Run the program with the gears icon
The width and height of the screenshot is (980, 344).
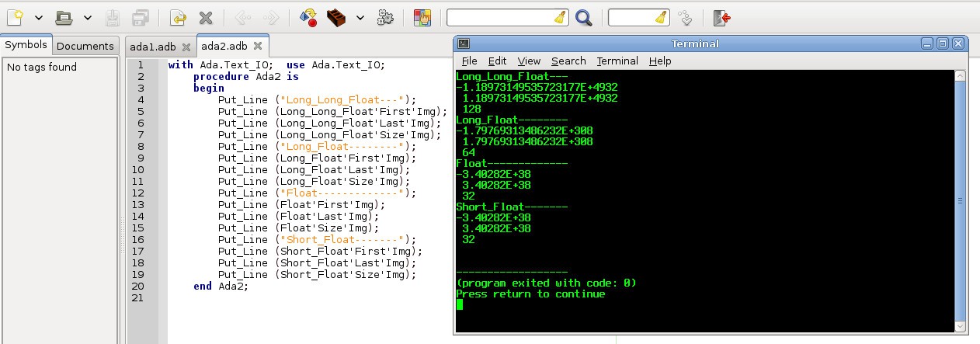click(x=384, y=16)
